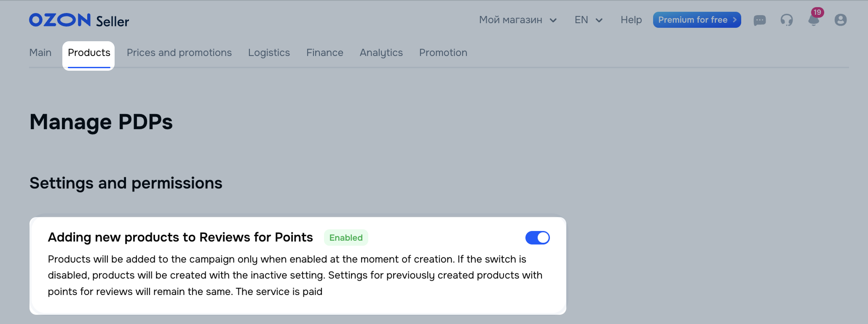Switch to the Main tab

coord(40,53)
